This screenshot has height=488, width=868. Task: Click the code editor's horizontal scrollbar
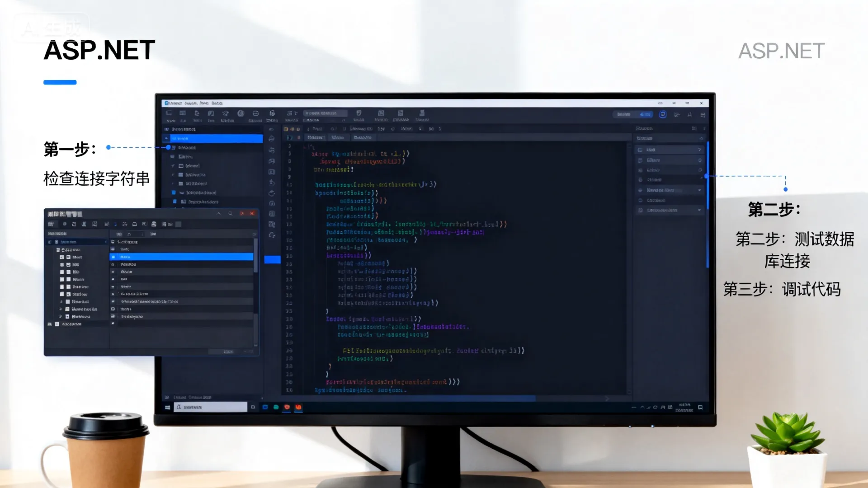click(x=409, y=398)
